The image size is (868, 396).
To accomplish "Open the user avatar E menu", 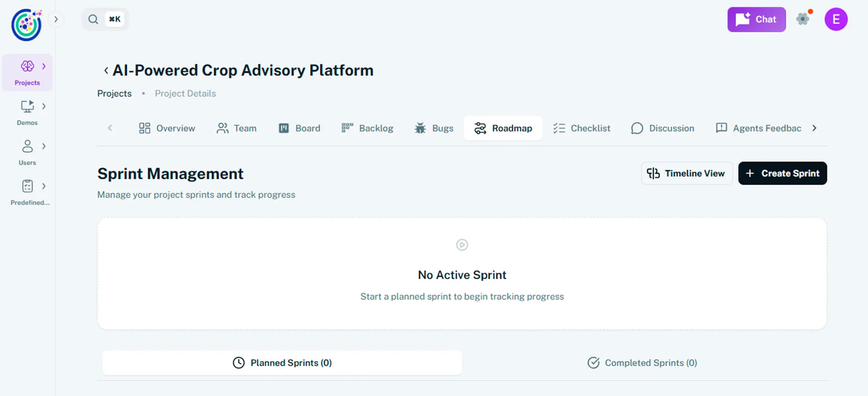I will pyautogui.click(x=836, y=19).
